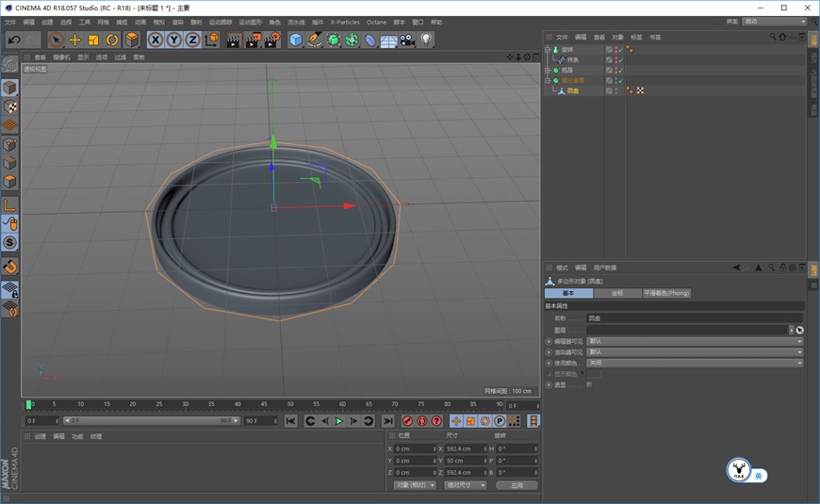The height and width of the screenshot is (504, 820).
Task: Switch to Polygons mode
Action: coord(10,182)
